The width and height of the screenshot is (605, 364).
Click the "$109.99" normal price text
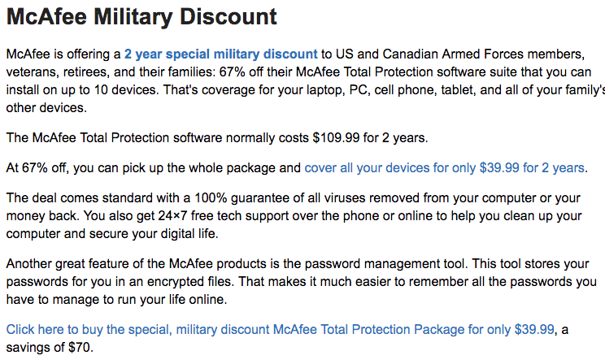(x=336, y=138)
